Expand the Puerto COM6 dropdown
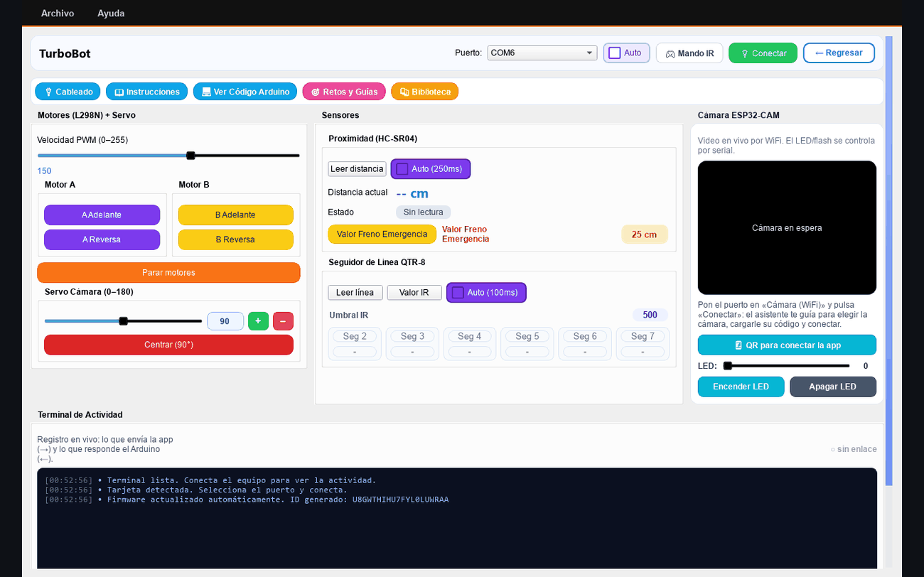Screen dimensions: 924x577 pyautogui.click(x=542, y=53)
